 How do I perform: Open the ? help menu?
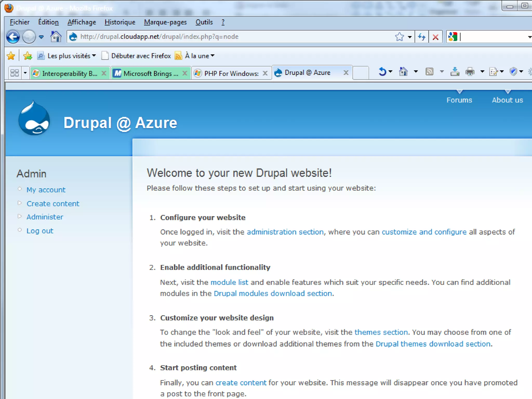tap(223, 22)
